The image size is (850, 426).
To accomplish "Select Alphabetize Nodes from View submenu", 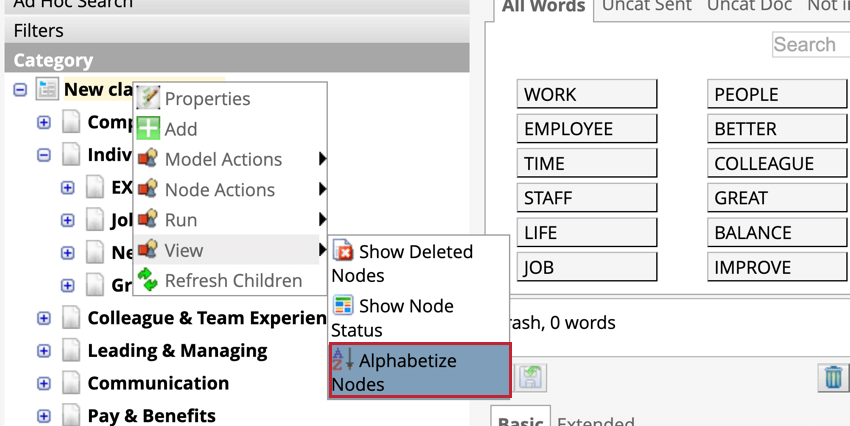I will [420, 371].
